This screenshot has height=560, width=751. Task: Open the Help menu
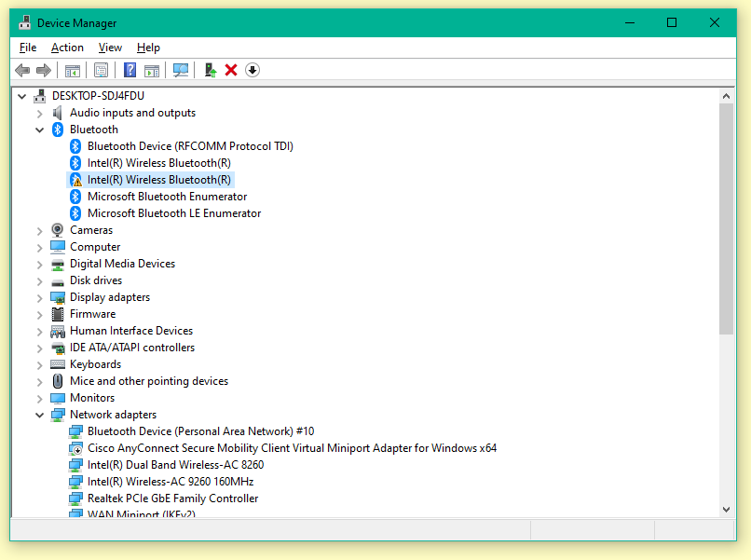coord(148,48)
